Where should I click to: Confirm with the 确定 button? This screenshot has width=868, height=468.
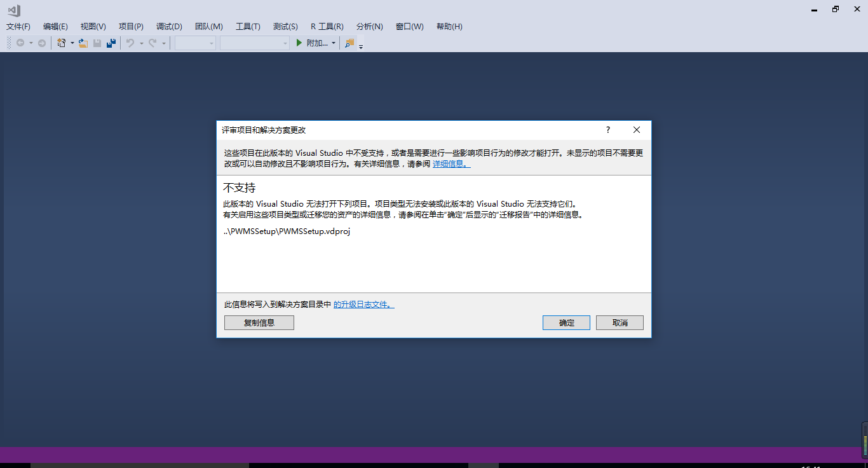point(567,323)
